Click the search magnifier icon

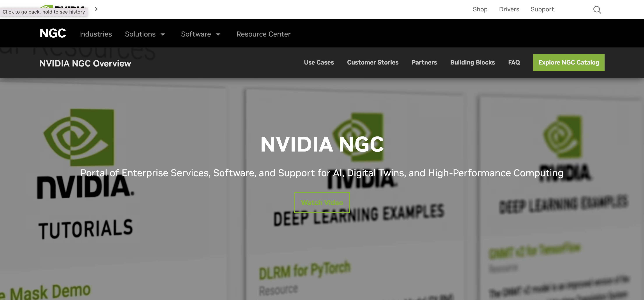(x=597, y=9)
